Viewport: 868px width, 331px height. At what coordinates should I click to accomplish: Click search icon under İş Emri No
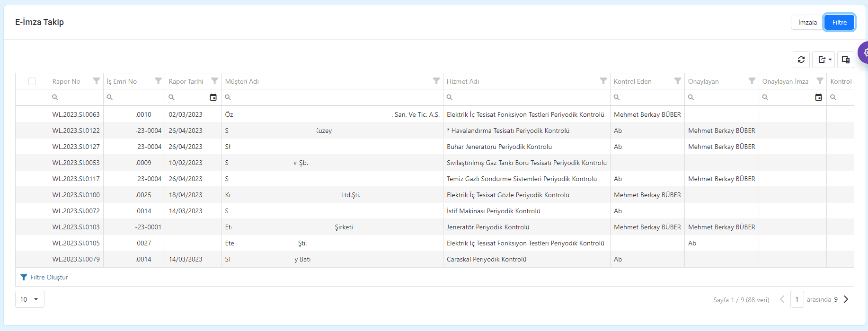click(x=109, y=97)
